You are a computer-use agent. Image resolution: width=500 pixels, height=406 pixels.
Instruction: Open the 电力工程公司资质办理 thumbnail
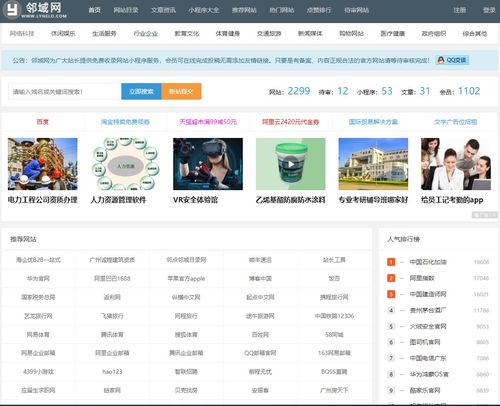43,164
